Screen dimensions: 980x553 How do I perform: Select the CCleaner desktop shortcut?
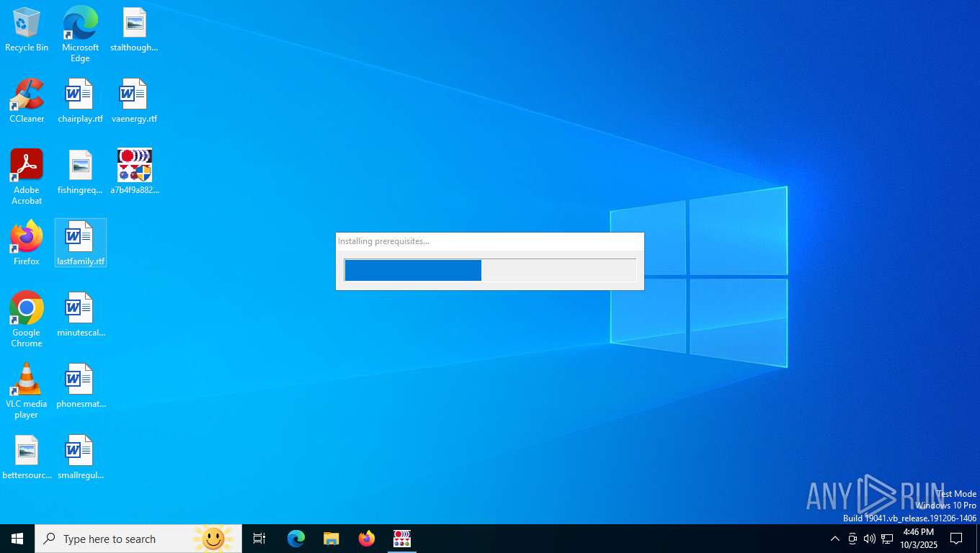(27, 102)
